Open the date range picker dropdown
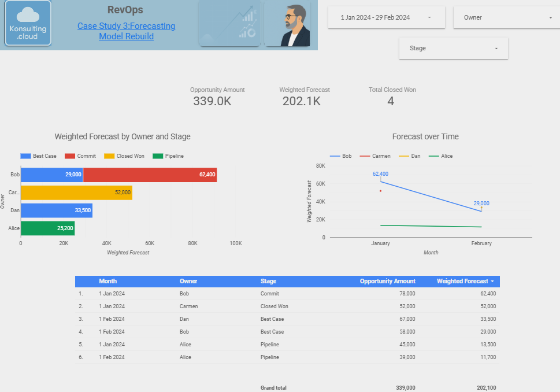The height and width of the screenshot is (392, 560). (x=386, y=17)
